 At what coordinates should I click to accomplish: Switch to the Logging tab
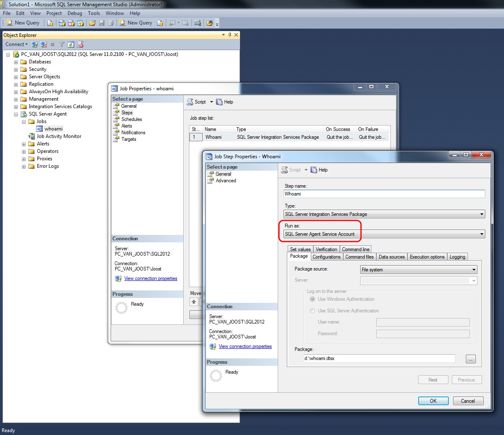tap(457, 256)
